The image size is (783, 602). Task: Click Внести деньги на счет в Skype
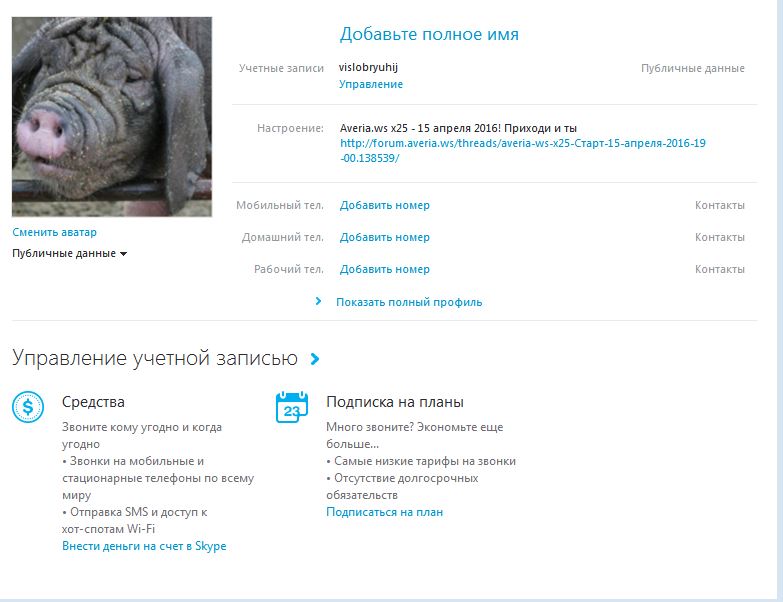click(x=144, y=546)
